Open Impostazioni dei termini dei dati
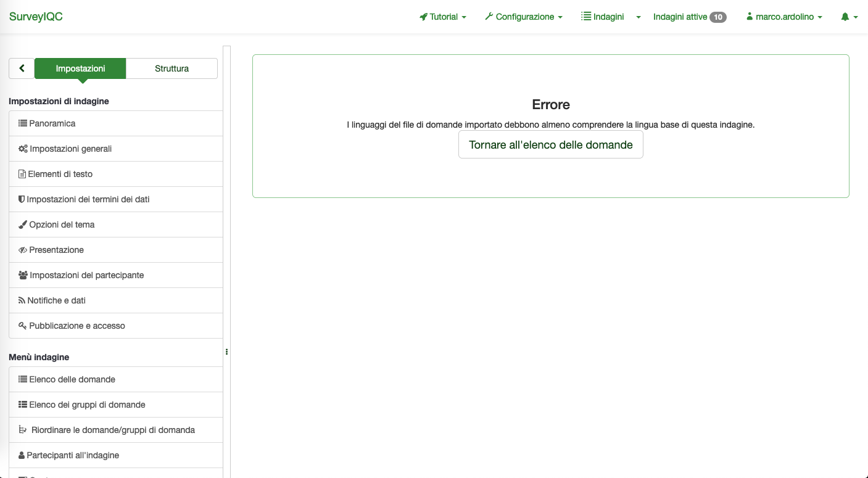Viewport: 868px width, 478px height. 88,199
